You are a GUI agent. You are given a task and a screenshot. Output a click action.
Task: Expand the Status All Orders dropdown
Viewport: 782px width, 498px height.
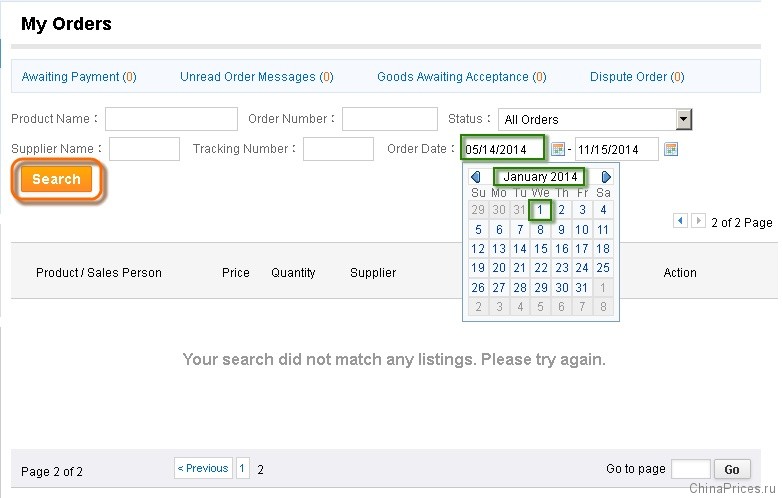[x=684, y=119]
